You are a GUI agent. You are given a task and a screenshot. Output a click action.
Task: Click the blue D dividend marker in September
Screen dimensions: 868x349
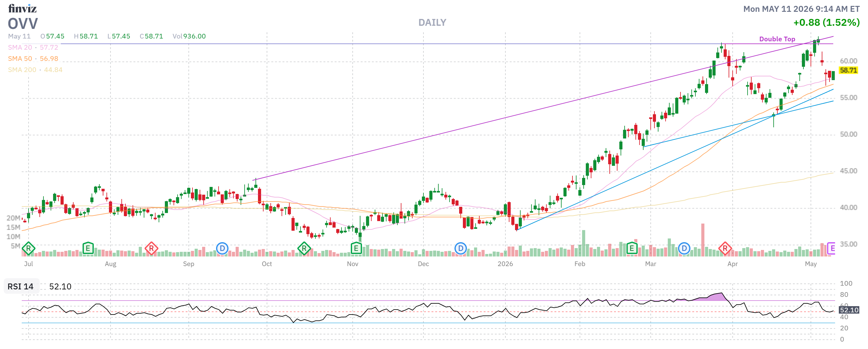click(x=222, y=249)
